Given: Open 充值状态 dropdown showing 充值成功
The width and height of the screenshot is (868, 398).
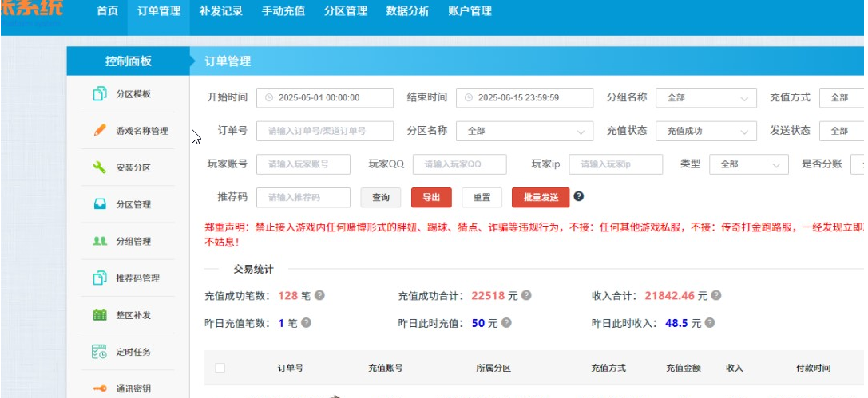Looking at the screenshot, I should coord(706,131).
